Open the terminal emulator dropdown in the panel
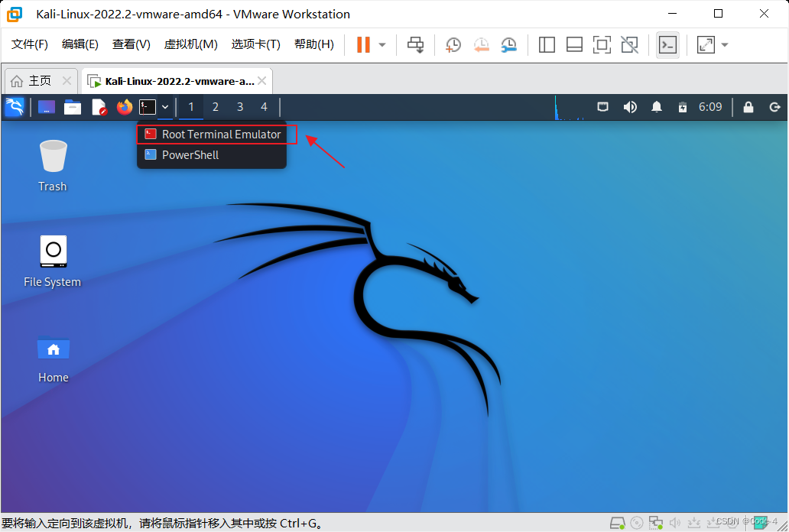Image resolution: width=789 pixels, height=532 pixels. [x=164, y=107]
